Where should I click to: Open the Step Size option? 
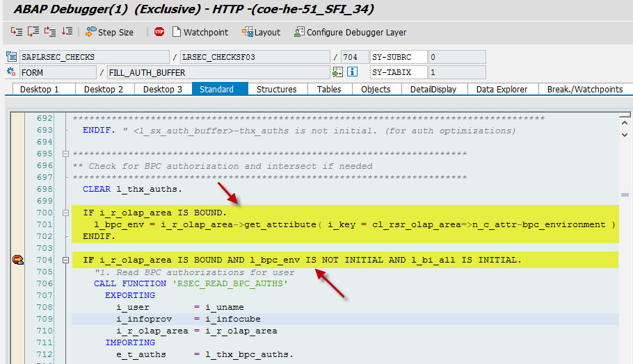(109, 32)
